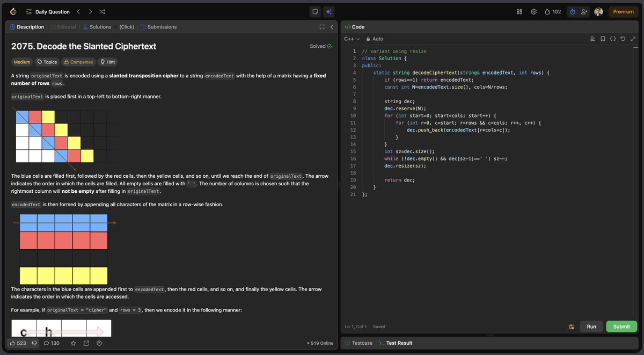Open the AI sparkle assistant icon
Viewport: 644px width, 355px height.
pyautogui.click(x=329, y=11)
